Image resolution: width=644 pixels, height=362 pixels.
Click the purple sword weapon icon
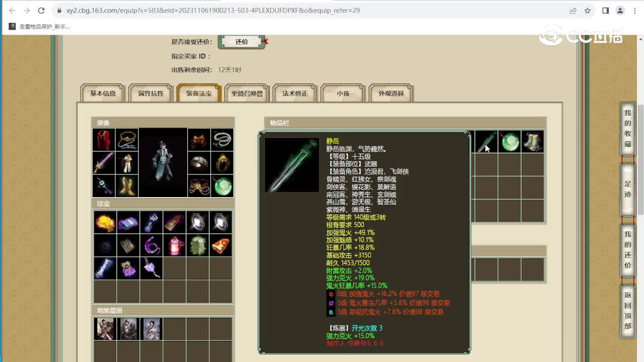[x=104, y=163]
